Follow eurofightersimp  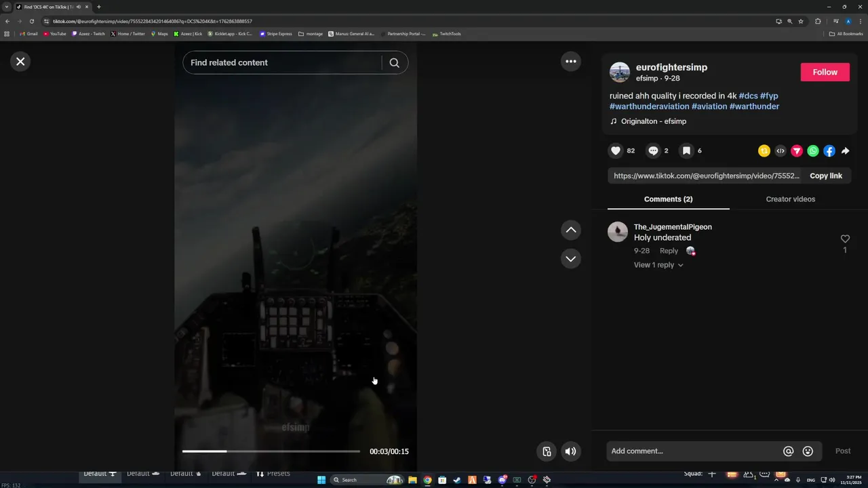click(825, 73)
